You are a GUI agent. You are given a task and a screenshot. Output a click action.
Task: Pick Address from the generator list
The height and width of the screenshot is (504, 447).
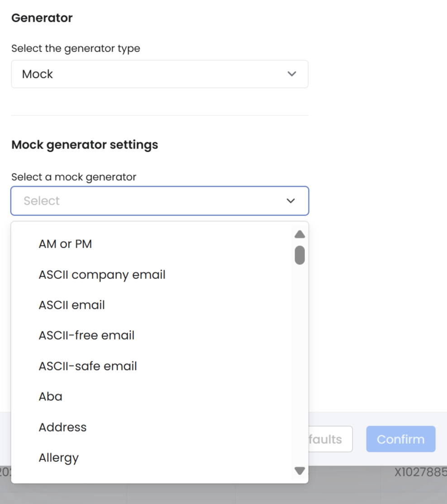62,427
